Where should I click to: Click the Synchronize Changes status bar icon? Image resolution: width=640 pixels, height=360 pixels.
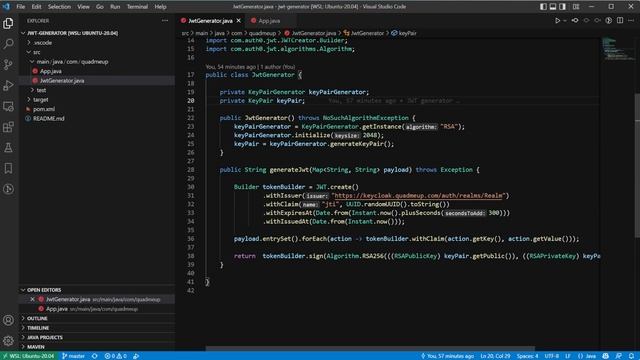pyautogui.click(x=95, y=356)
